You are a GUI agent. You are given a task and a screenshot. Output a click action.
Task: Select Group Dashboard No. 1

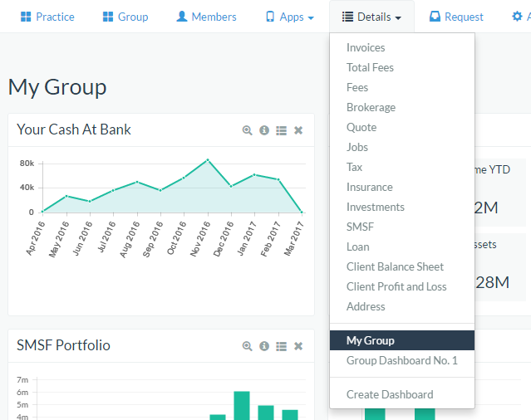(x=401, y=360)
